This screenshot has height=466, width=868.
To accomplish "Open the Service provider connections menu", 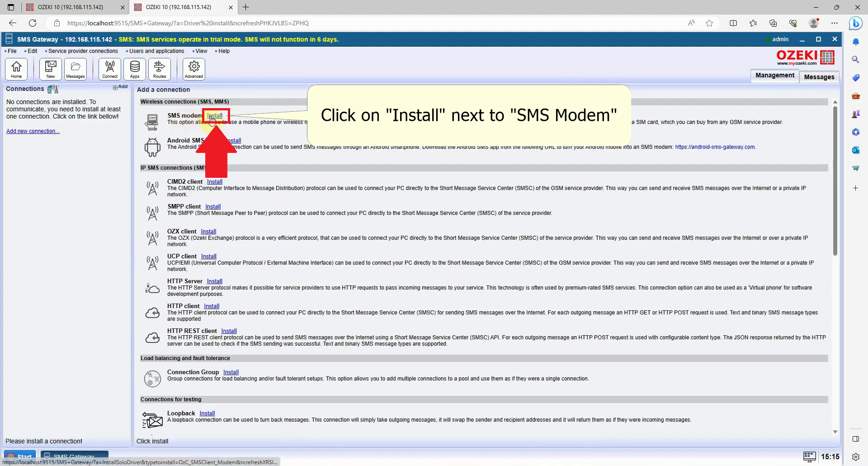I will pos(83,51).
